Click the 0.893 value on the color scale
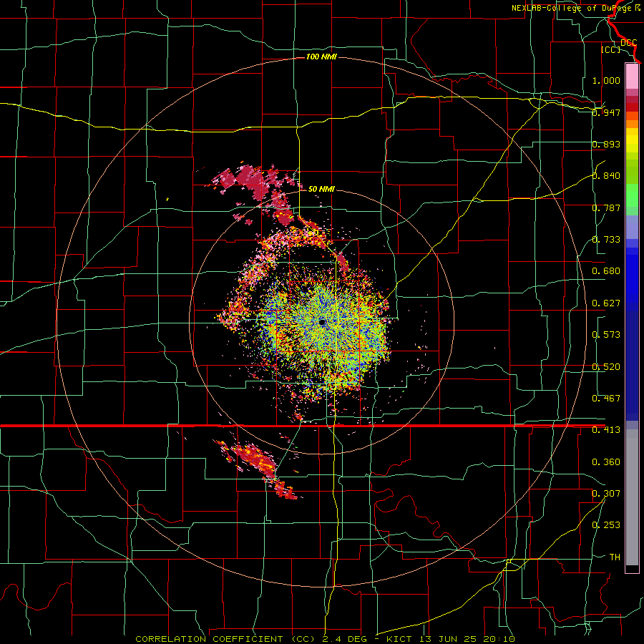The width and height of the screenshot is (644, 644). pyautogui.click(x=606, y=144)
